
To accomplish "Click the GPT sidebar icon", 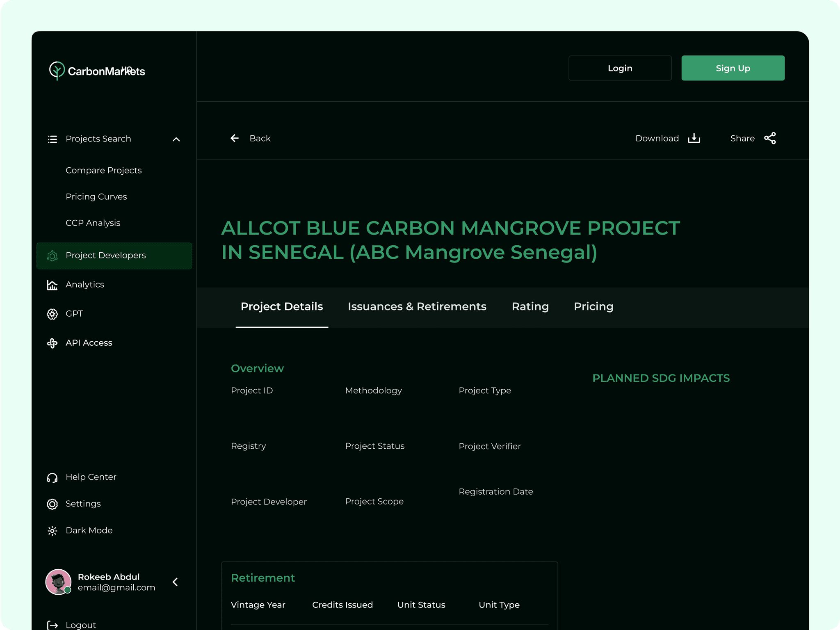I will (x=52, y=314).
